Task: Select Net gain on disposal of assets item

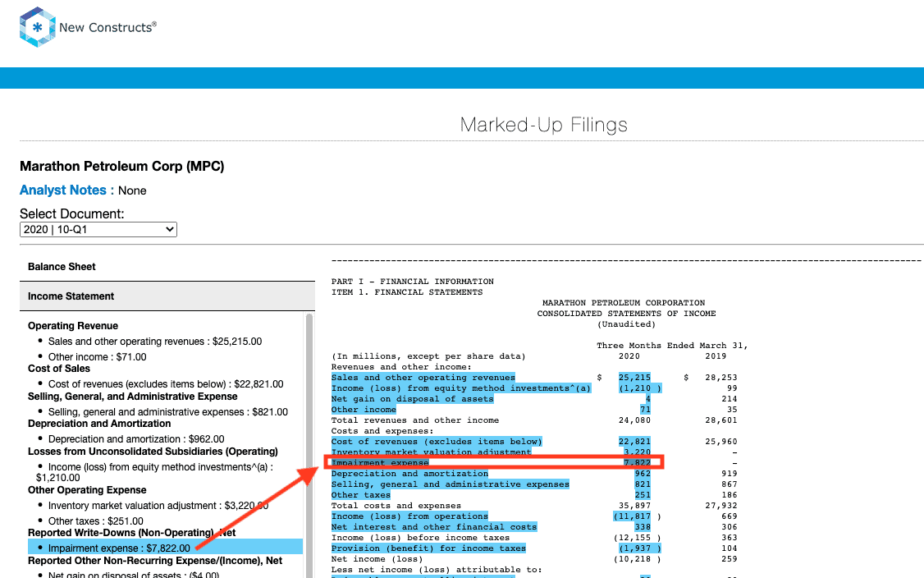Action: click(x=133, y=575)
